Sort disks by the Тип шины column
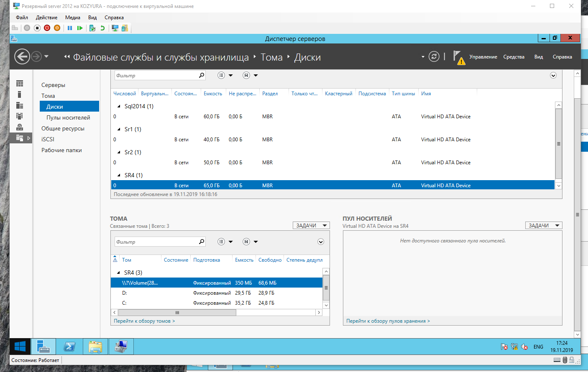 tap(403, 94)
